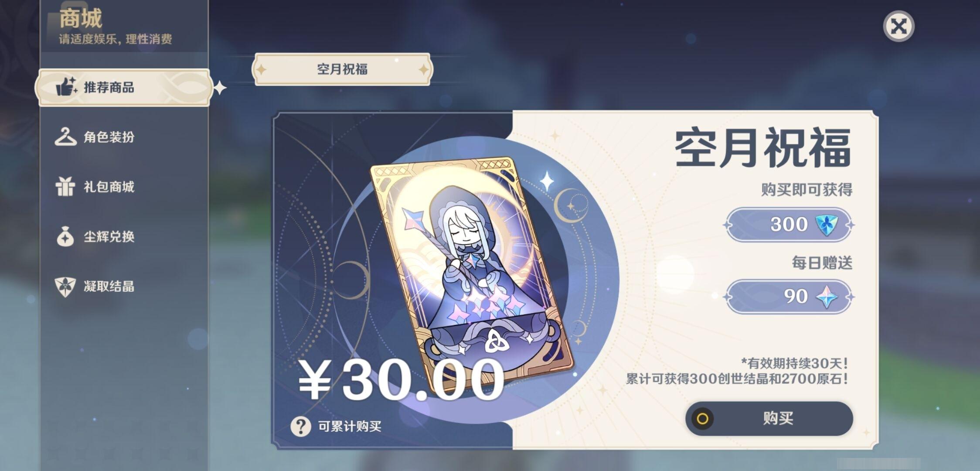Screen dimensions: 980x471
Task: Close the shop with the X button
Action: click(898, 26)
